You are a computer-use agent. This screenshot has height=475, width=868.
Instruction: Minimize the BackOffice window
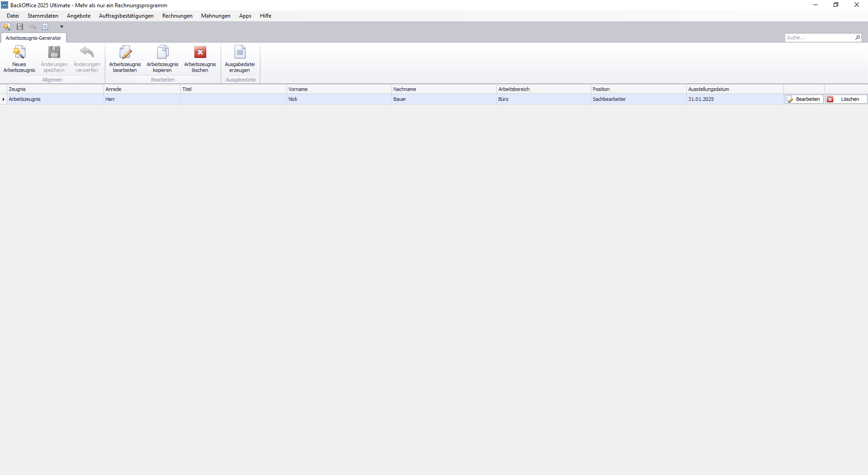[816, 5]
